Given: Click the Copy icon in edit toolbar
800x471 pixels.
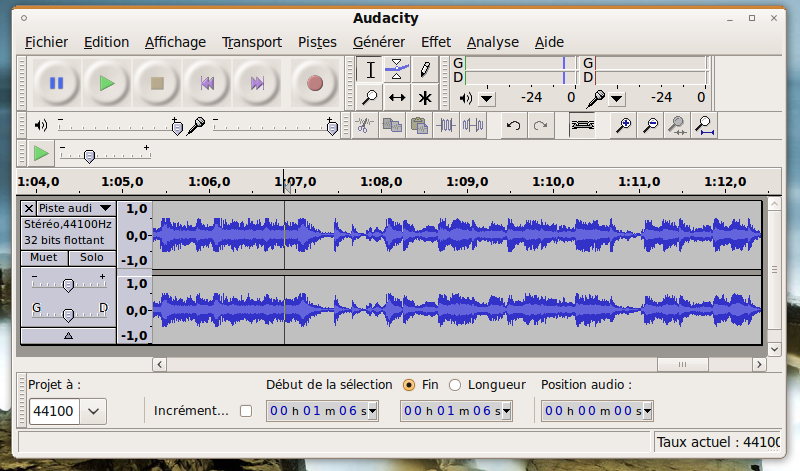Looking at the screenshot, I should click(392, 125).
